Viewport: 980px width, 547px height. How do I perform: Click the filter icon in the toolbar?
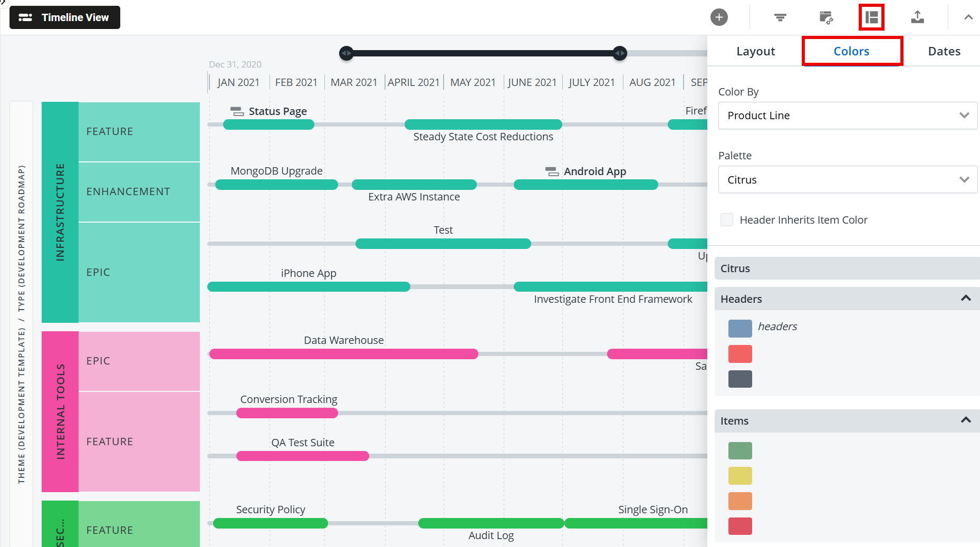point(780,17)
